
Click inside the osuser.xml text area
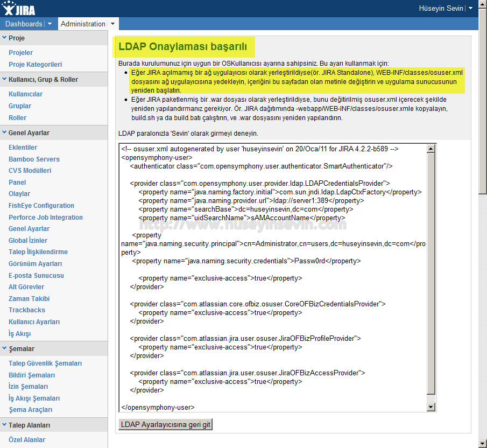(273, 278)
